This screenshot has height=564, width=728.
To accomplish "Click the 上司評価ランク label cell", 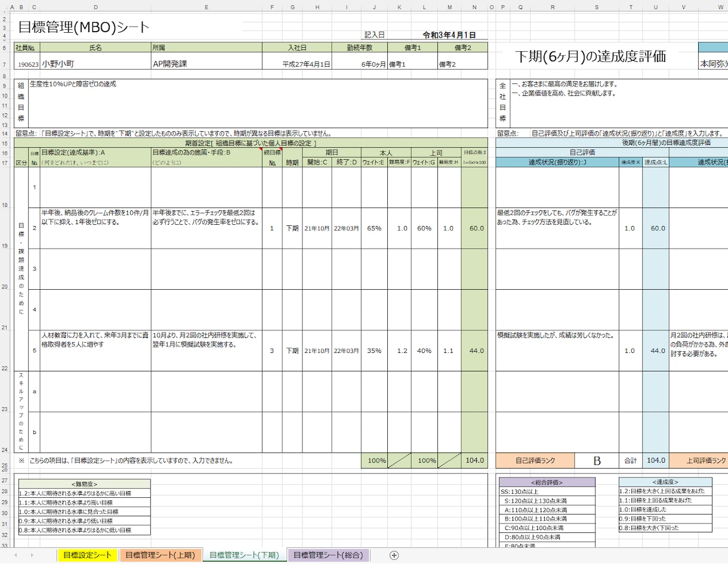I will [699, 461].
